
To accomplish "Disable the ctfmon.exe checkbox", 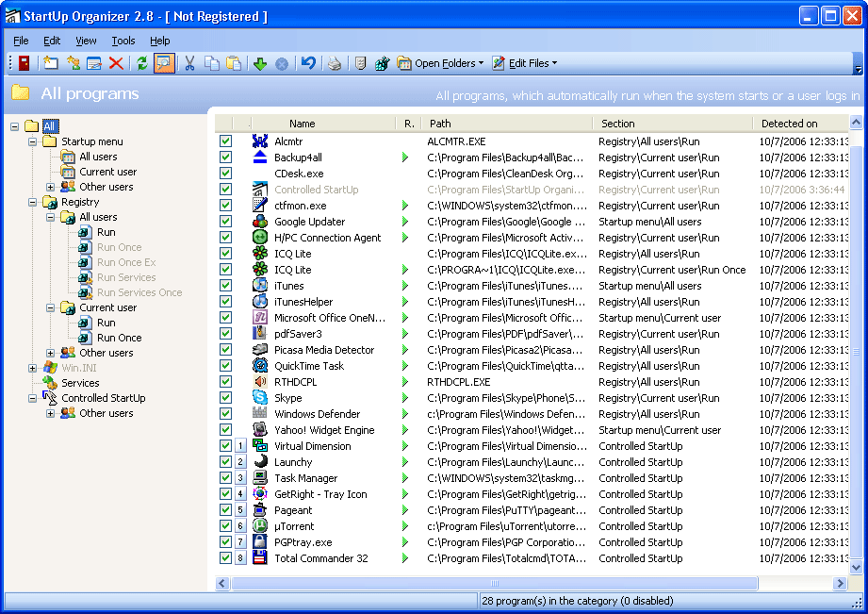I will coord(225,205).
